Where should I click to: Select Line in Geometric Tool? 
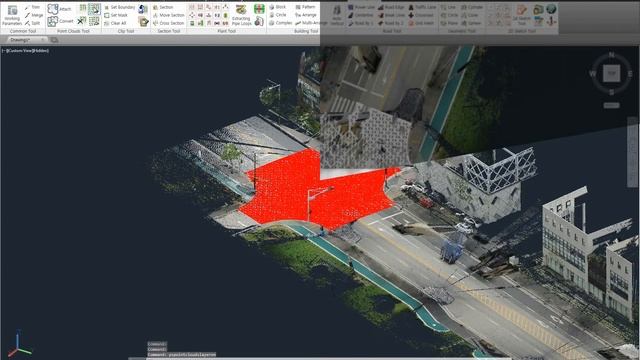448,7
